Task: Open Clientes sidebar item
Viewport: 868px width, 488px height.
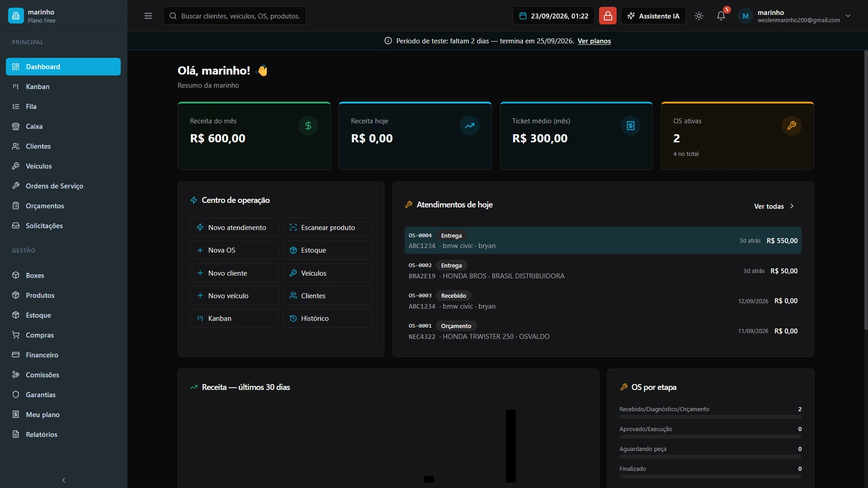Action: (x=63, y=146)
